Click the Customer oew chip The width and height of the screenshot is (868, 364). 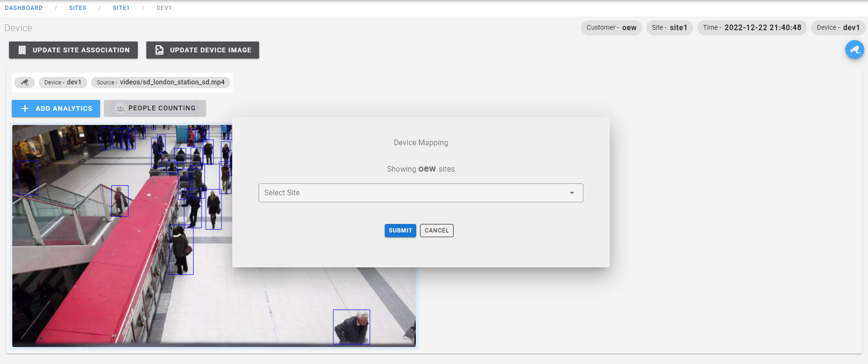[611, 28]
